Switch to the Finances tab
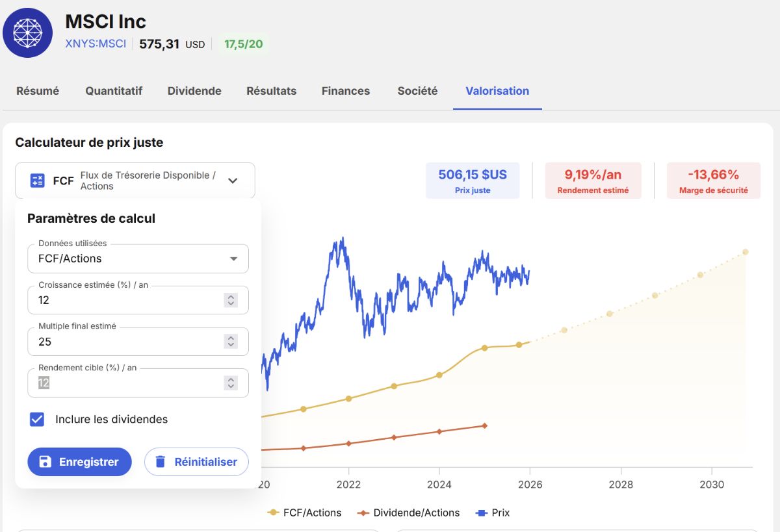Image resolution: width=780 pixels, height=532 pixels. 346,91
